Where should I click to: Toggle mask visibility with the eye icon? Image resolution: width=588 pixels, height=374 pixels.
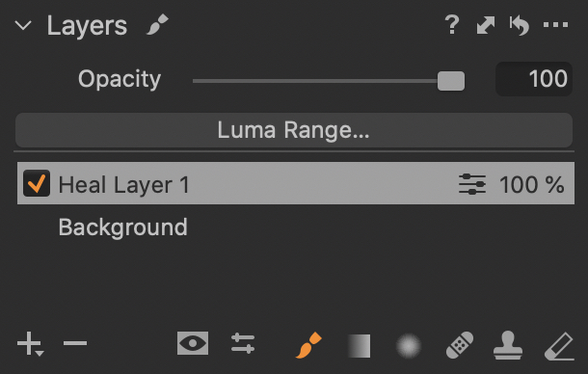coord(193,343)
